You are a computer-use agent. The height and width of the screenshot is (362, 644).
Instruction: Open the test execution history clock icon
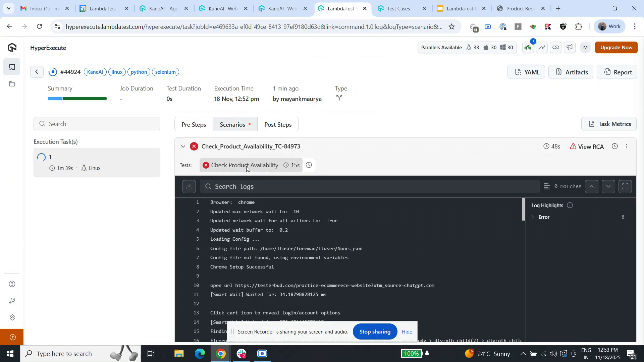point(309,165)
